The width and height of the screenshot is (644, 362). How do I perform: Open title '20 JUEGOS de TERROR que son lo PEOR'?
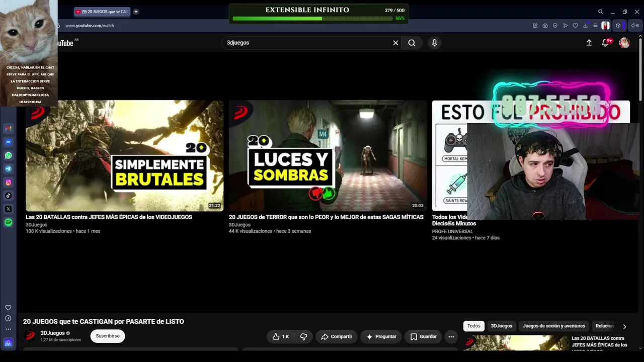tap(326, 217)
